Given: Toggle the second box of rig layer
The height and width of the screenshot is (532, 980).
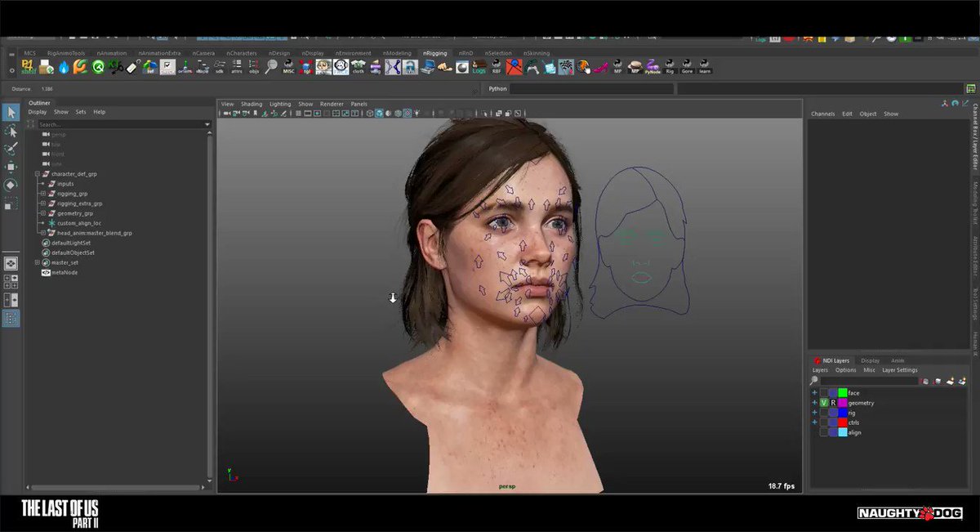Looking at the screenshot, I should [833, 413].
